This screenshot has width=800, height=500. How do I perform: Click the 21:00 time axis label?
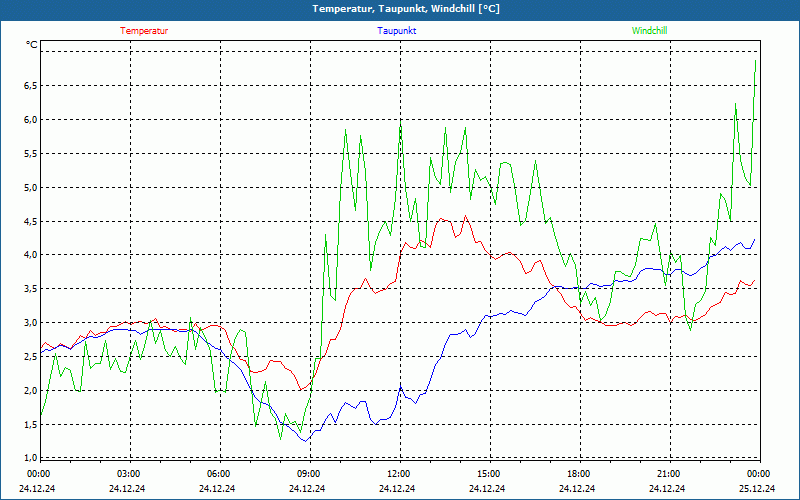[668, 474]
